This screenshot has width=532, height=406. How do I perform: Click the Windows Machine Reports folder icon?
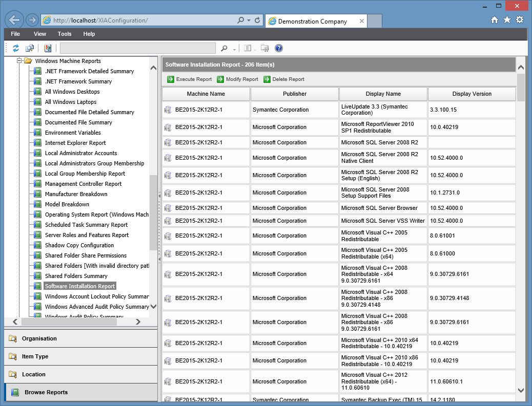(x=28, y=61)
